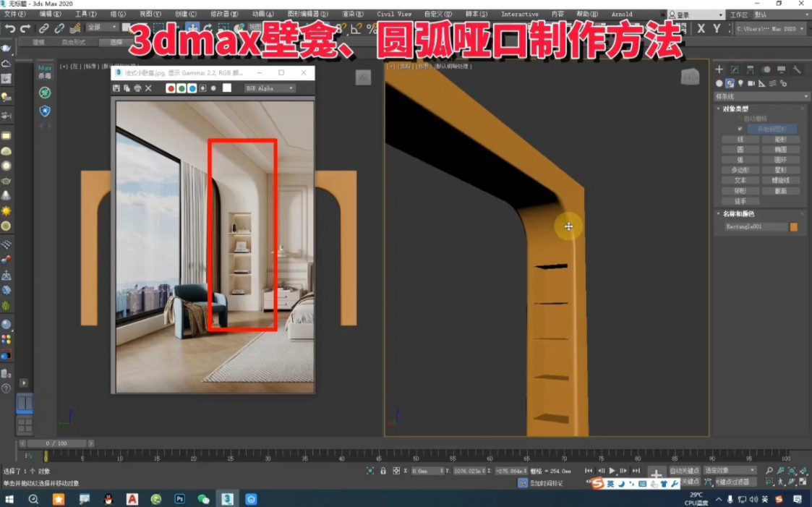This screenshot has width=812, height=507.
Task: Collapse the Object Type rollout
Action: click(x=717, y=107)
